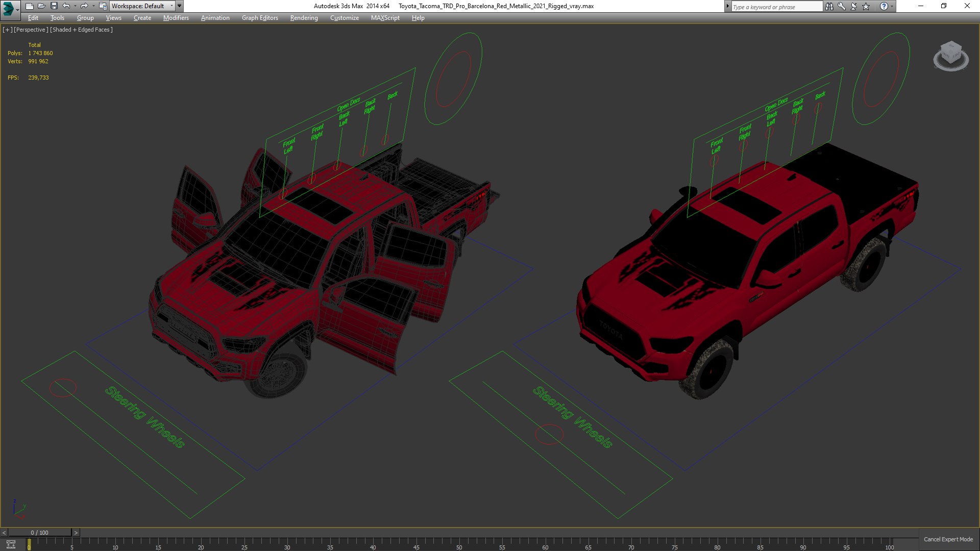Open the Communication Center satellite dish icon

coord(854,7)
